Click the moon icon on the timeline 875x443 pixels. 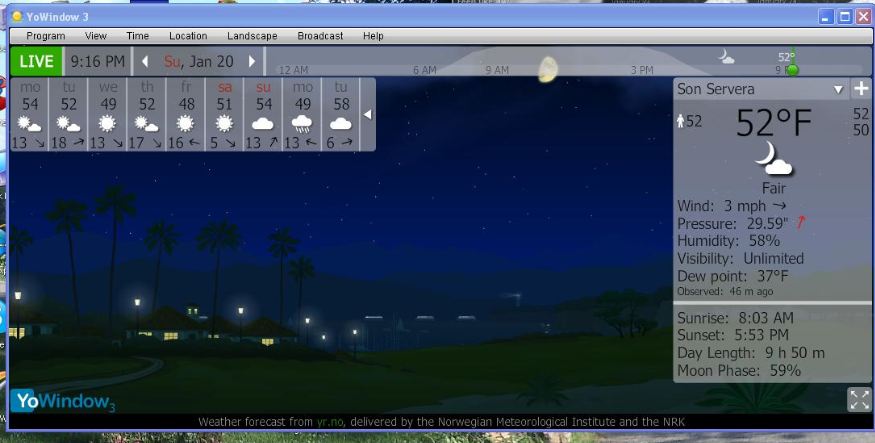[547, 69]
